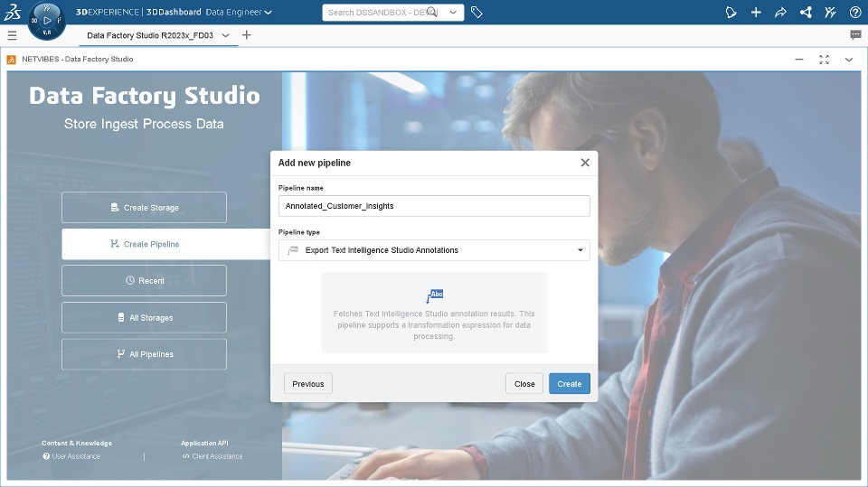The image size is (868, 487).
Task: Go back with the Previous button
Action: click(x=308, y=383)
